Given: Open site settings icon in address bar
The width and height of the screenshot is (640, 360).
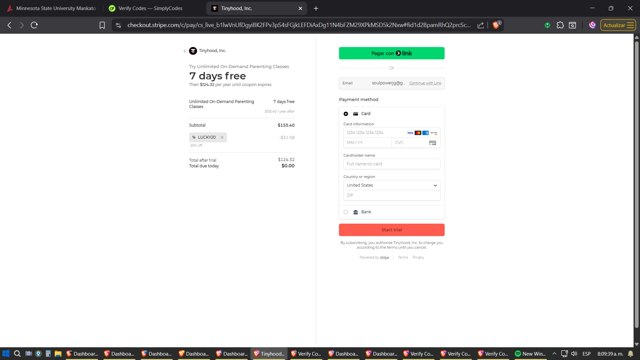Looking at the screenshot, I should pyautogui.click(x=118, y=25).
